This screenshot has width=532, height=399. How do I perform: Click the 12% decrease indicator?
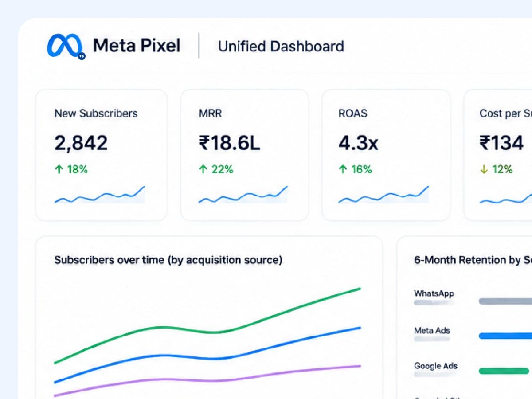496,169
